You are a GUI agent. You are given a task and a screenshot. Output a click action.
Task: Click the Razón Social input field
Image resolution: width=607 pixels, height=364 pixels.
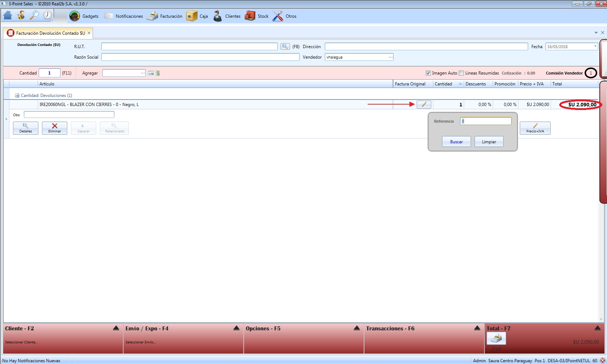(x=200, y=57)
